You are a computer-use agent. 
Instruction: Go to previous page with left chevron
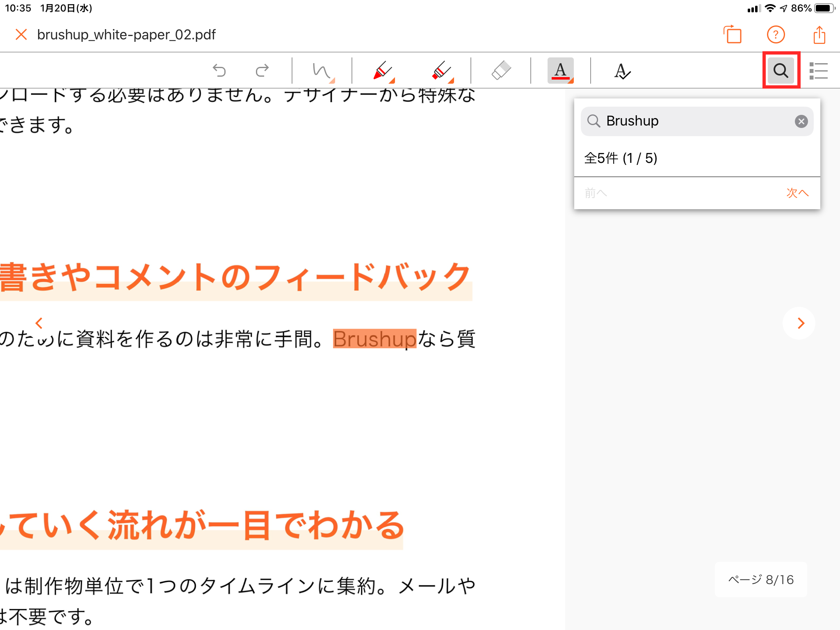click(x=39, y=323)
